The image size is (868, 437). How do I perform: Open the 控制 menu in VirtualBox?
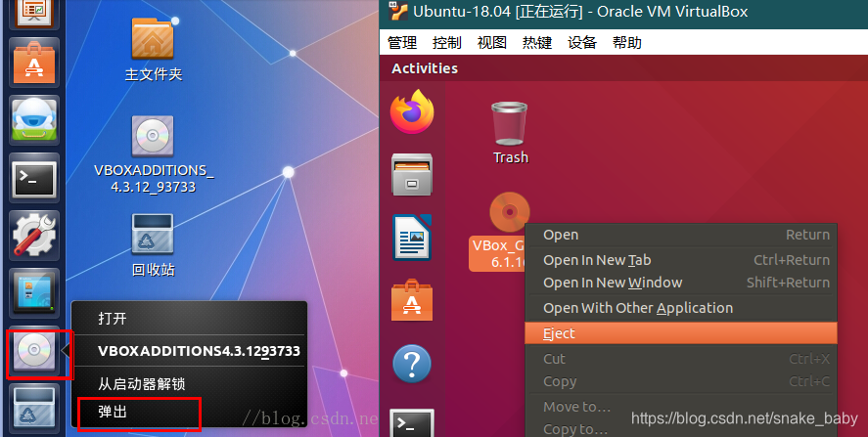click(x=447, y=43)
